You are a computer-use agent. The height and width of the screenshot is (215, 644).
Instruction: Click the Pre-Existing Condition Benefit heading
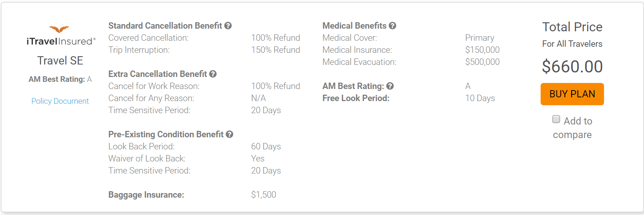[166, 134]
